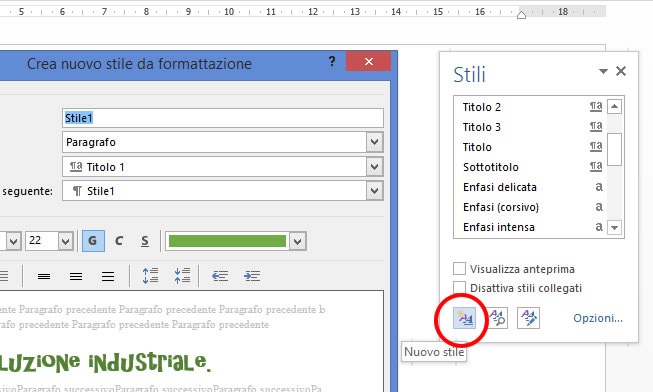Click the Stile1 name input field
This screenshot has height=392, width=653.
click(x=223, y=118)
